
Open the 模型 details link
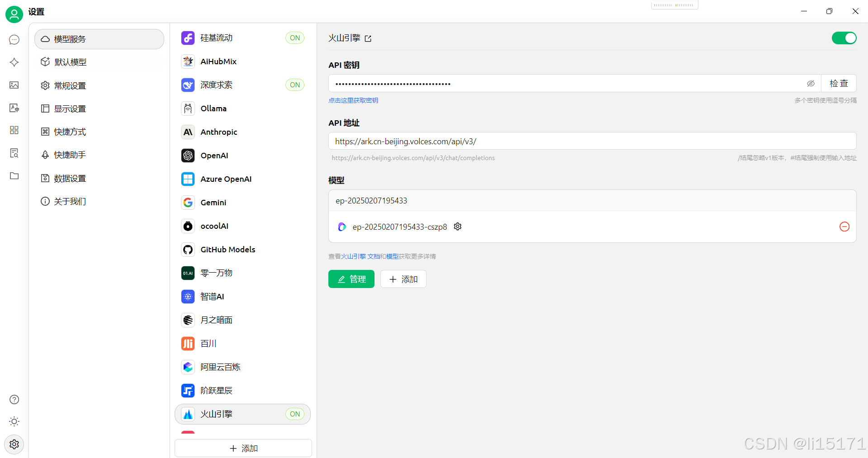point(392,256)
